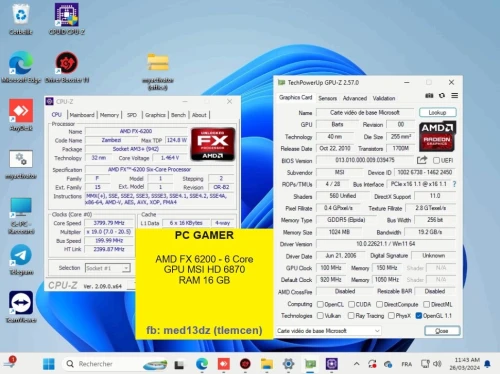The height and width of the screenshot is (374, 500).
Task: Toggle the CUDA checkbox
Action: (x=351, y=304)
